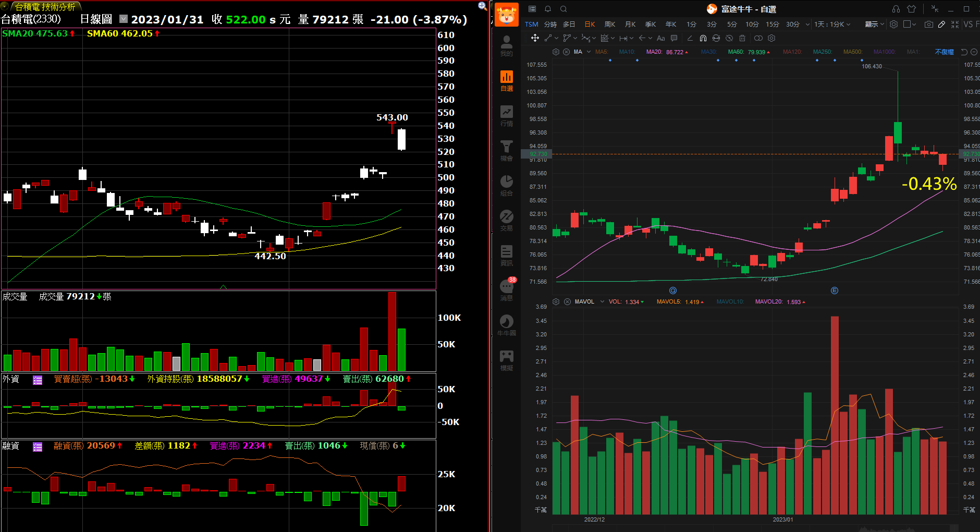Toggle MAVOL10 volume average line
Viewport: 980px width, 532px height.
730,302
